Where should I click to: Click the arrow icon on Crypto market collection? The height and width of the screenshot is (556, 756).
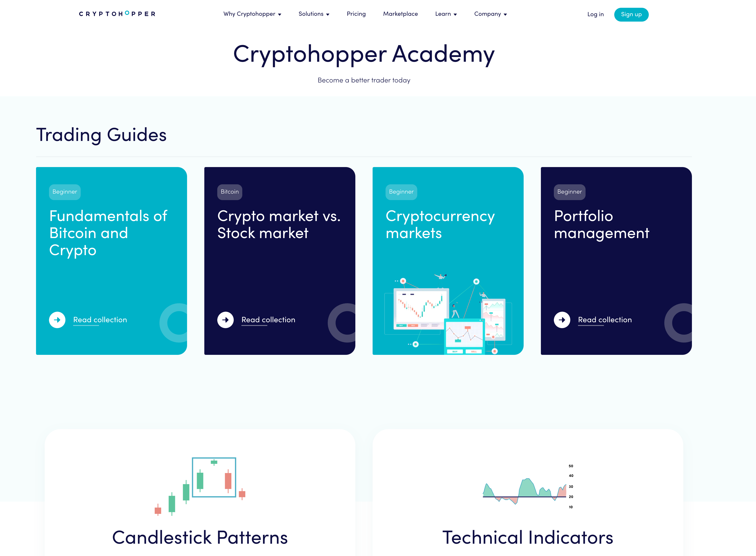(225, 319)
